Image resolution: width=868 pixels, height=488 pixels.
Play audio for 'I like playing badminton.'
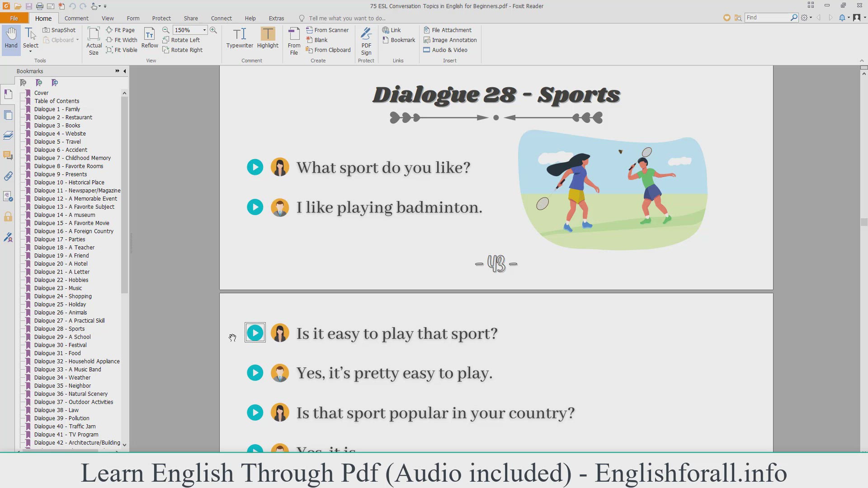(x=255, y=207)
